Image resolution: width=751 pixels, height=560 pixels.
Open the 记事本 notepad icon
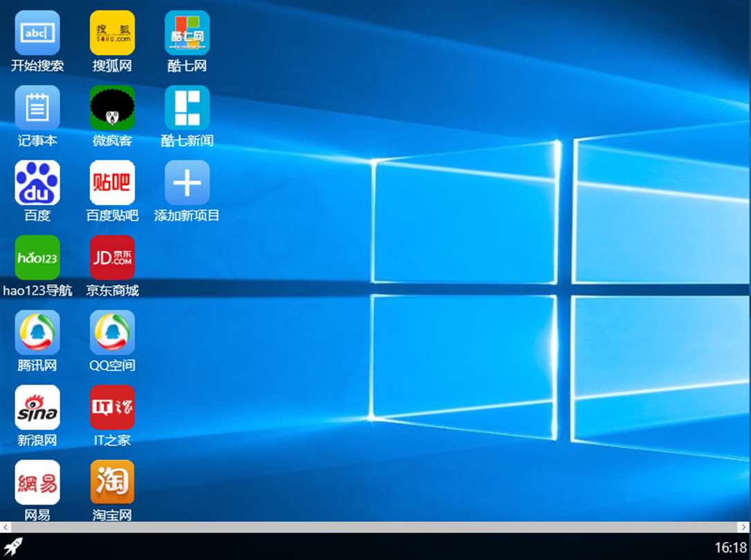(x=37, y=108)
